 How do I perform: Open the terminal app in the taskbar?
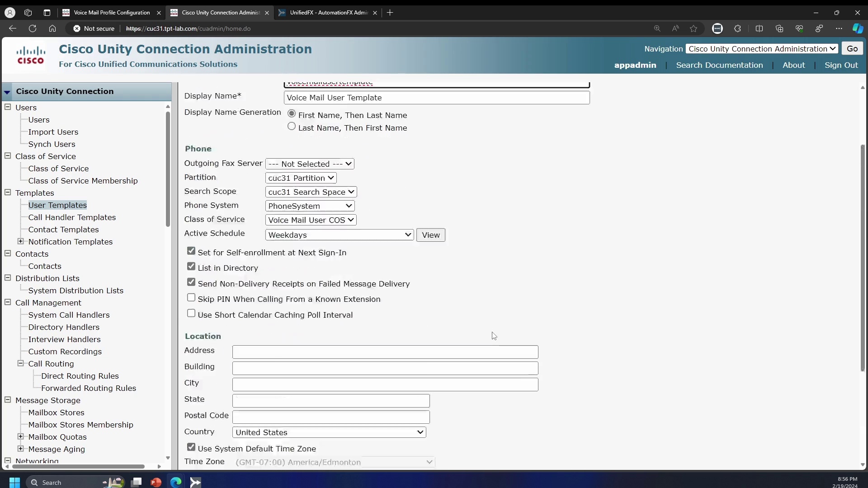195,482
